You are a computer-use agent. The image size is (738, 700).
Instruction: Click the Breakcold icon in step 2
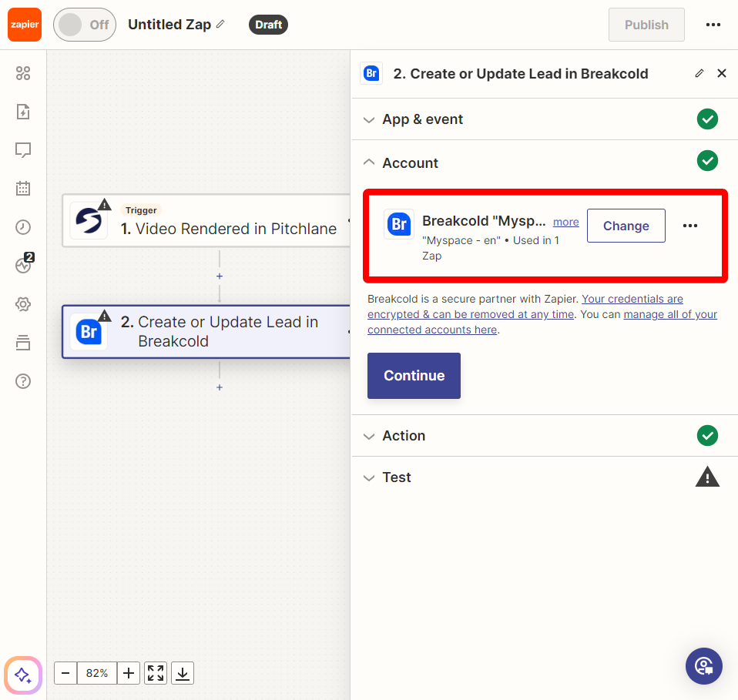pyautogui.click(x=89, y=332)
